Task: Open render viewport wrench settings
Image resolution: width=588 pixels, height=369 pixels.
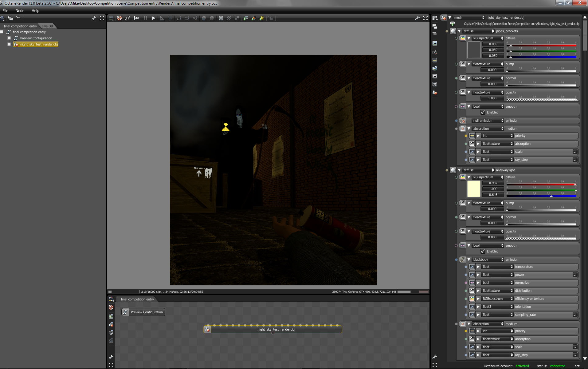Action: click(x=417, y=18)
